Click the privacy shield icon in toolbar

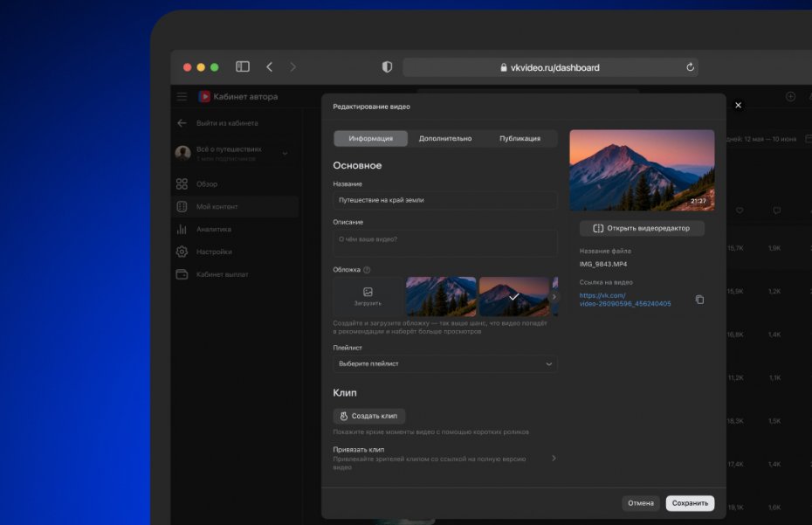pyautogui.click(x=387, y=67)
